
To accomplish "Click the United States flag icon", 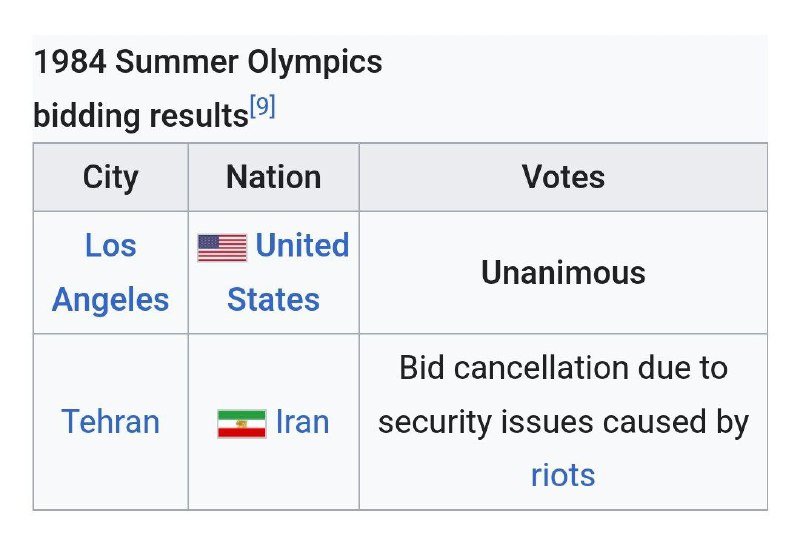I will (x=222, y=248).
